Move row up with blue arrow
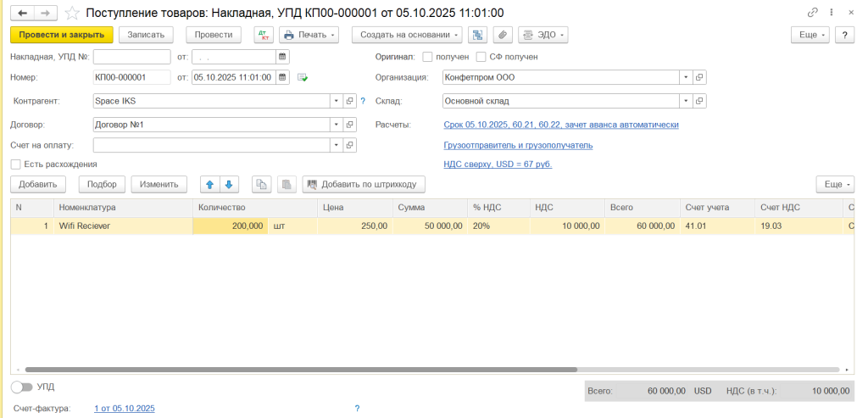Viewport: 868px width, 418px height. click(210, 184)
